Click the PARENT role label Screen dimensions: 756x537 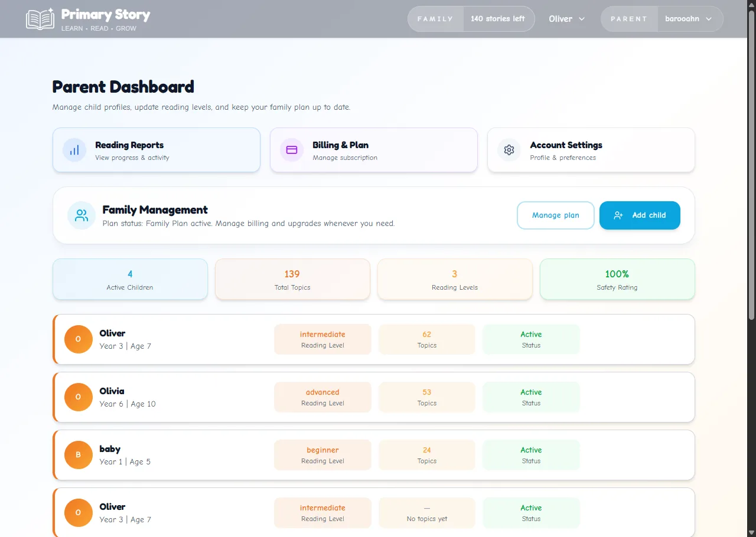629,19
